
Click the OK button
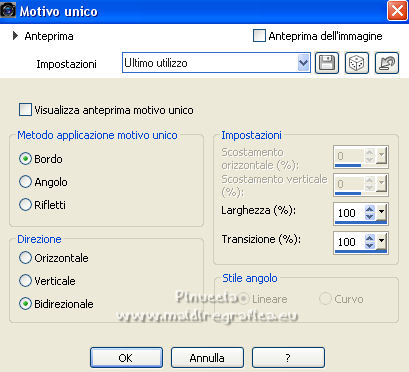click(126, 358)
